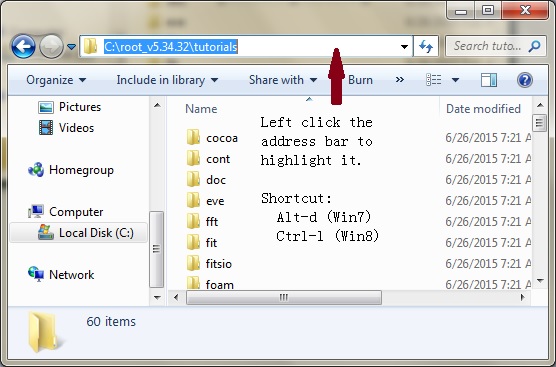Click navigation pane scroll up arrow
The width and height of the screenshot is (556, 367).
(x=157, y=105)
